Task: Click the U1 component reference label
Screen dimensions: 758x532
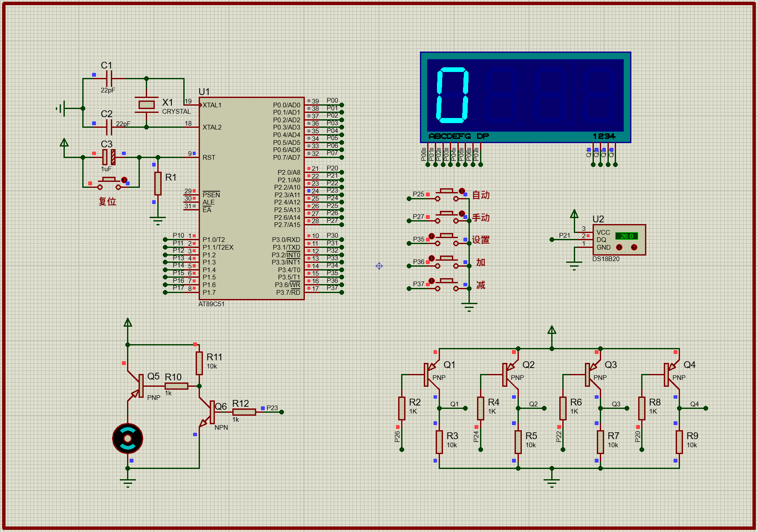Action: [204, 92]
